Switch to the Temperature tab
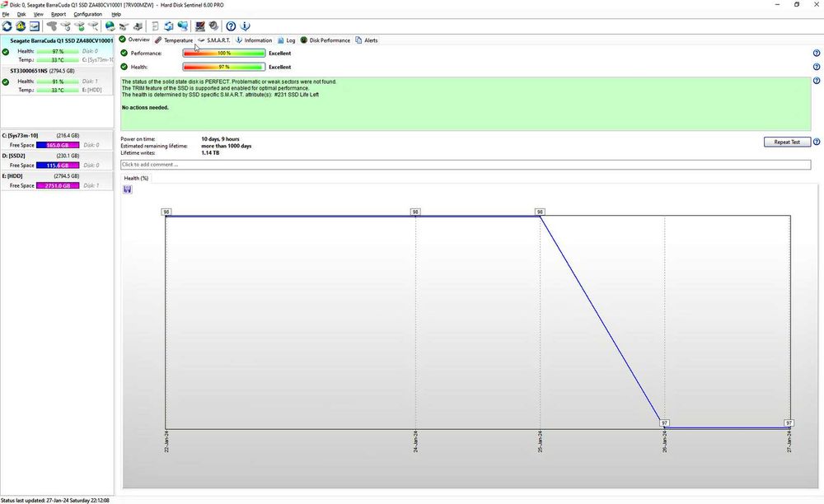This screenshot has width=824, height=504. click(x=174, y=40)
